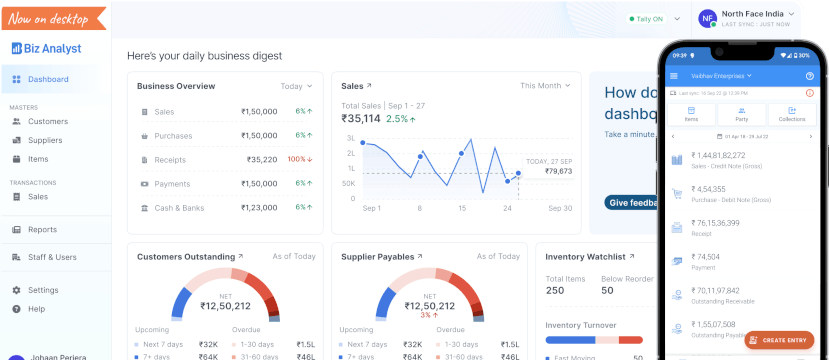Screen dimensions: 829x360
Task: Click the Payment icon next to ₹74,504 on phone
Action: 677,261
